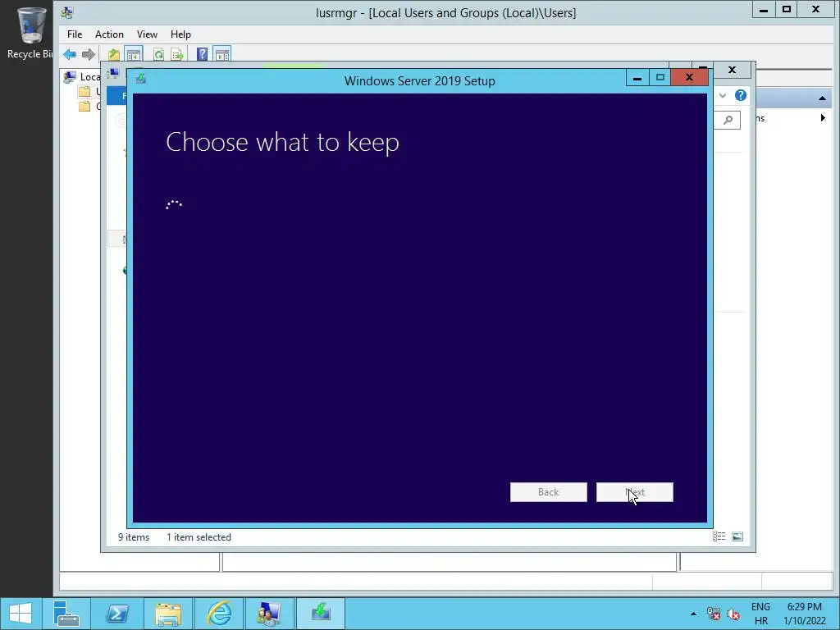Screen dimensions: 840x630
Task: Minimize the lusrmgr window
Action: 764,10
